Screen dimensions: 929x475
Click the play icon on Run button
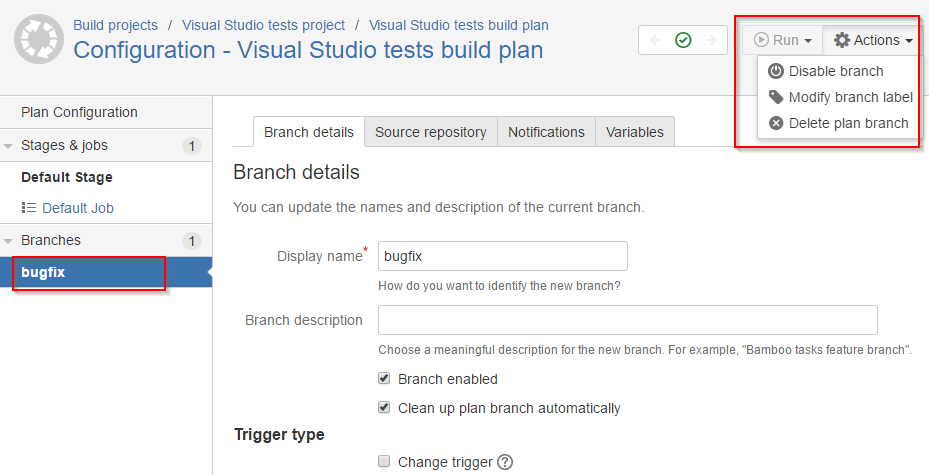(x=761, y=40)
